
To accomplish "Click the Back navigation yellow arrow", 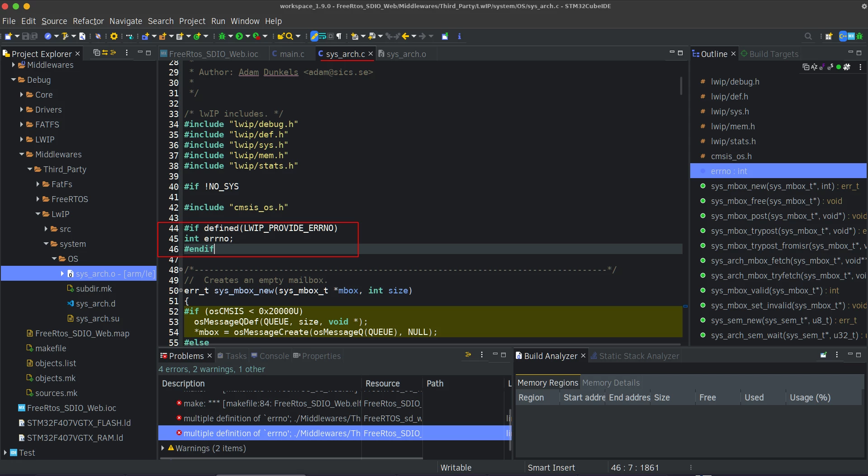I will pos(405,36).
